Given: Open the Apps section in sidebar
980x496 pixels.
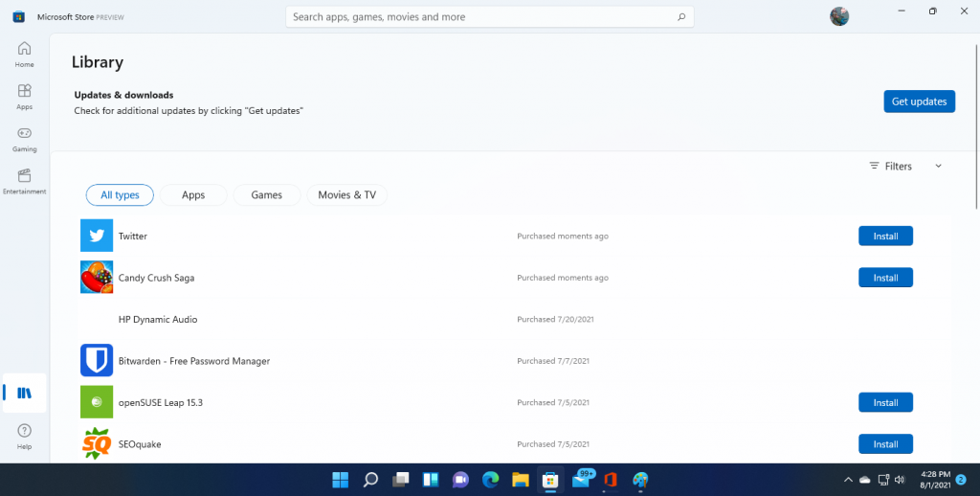Looking at the screenshot, I should (x=24, y=97).
